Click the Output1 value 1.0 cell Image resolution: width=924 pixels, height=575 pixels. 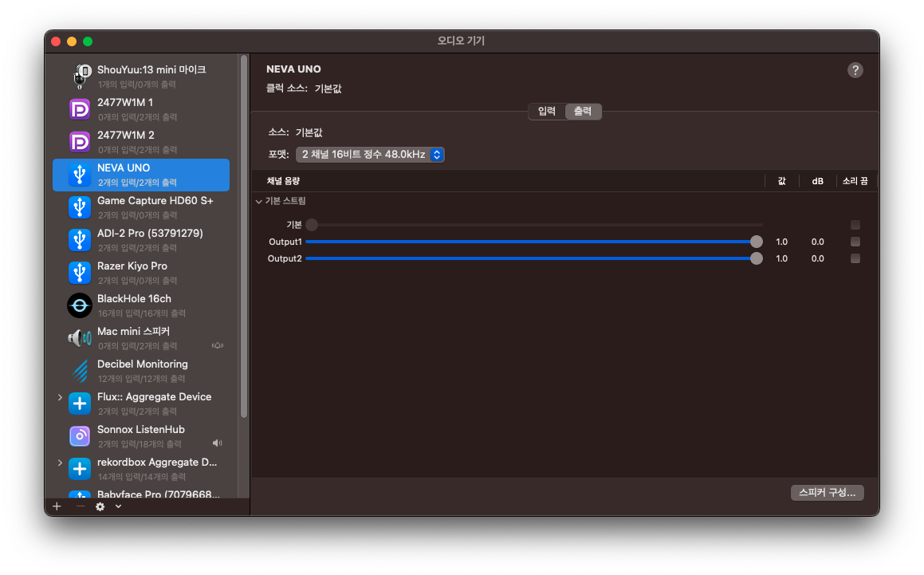(781, 242)
